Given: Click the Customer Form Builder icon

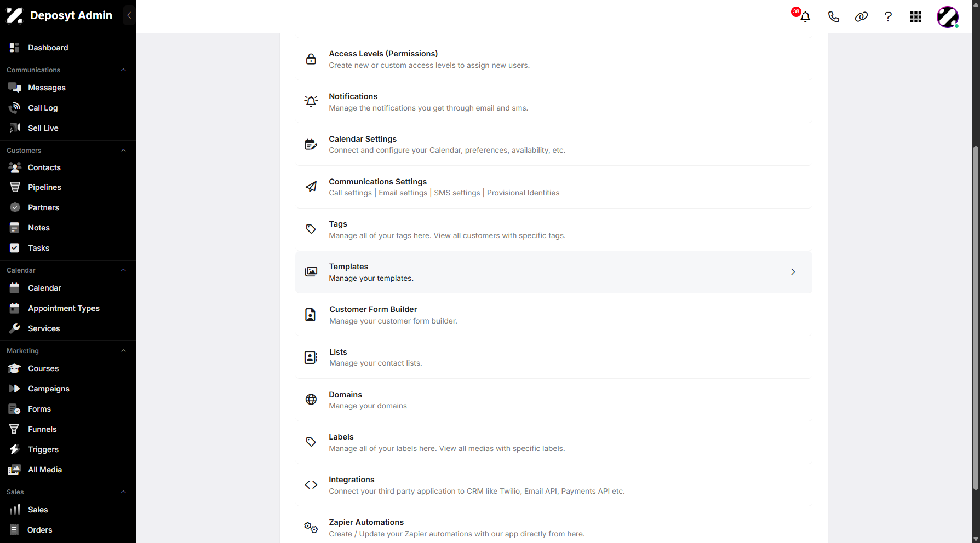Looking at the screenshot, I should click(311, 315).
